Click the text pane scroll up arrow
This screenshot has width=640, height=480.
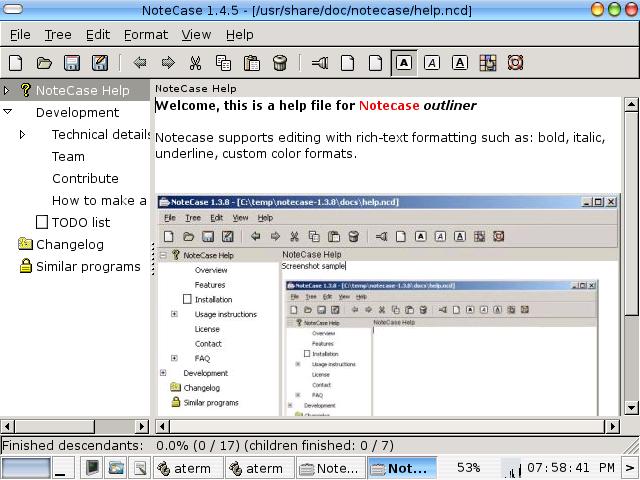pos(631,104)
